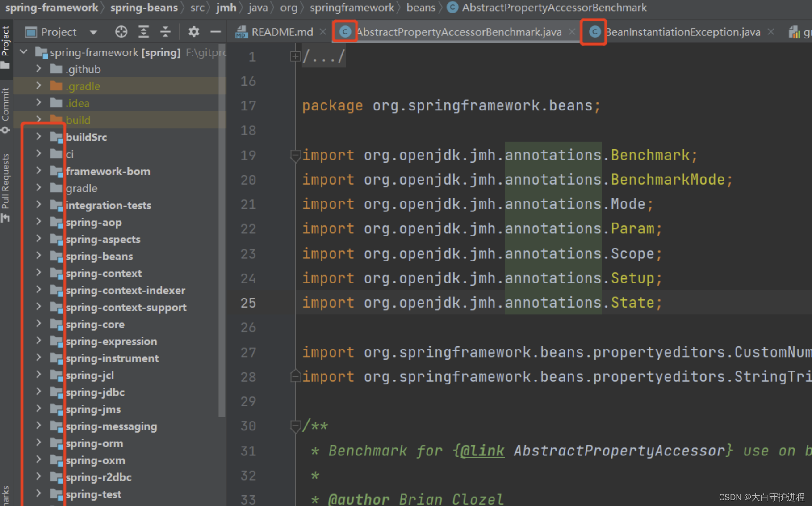Expand the buildSrc module
Screen dimensions: 812x506
coord(38,137)
